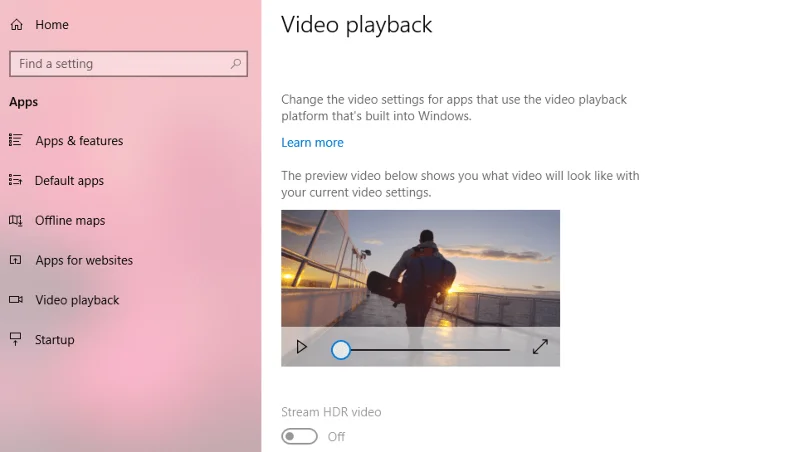Image resolution: width=800 pixels, height=452 pixels.
Task: Click the Startup icon in the sidebar
Action: click(x=16, y=340)
